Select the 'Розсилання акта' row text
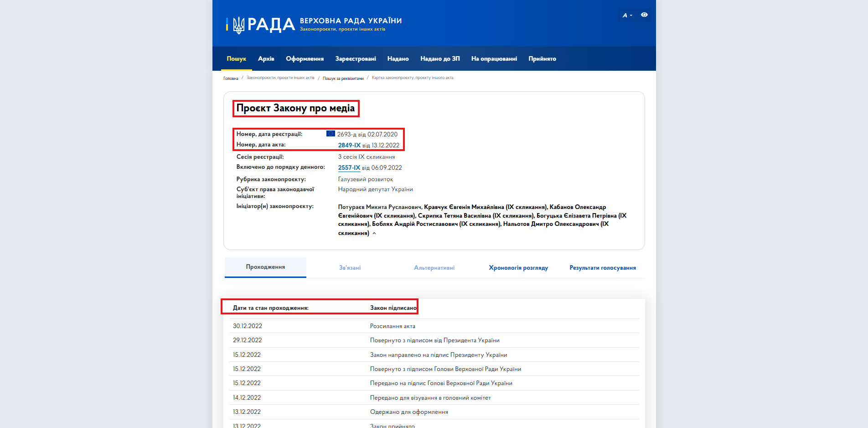This screenshot has height=428, width=868. pos(393,326)
